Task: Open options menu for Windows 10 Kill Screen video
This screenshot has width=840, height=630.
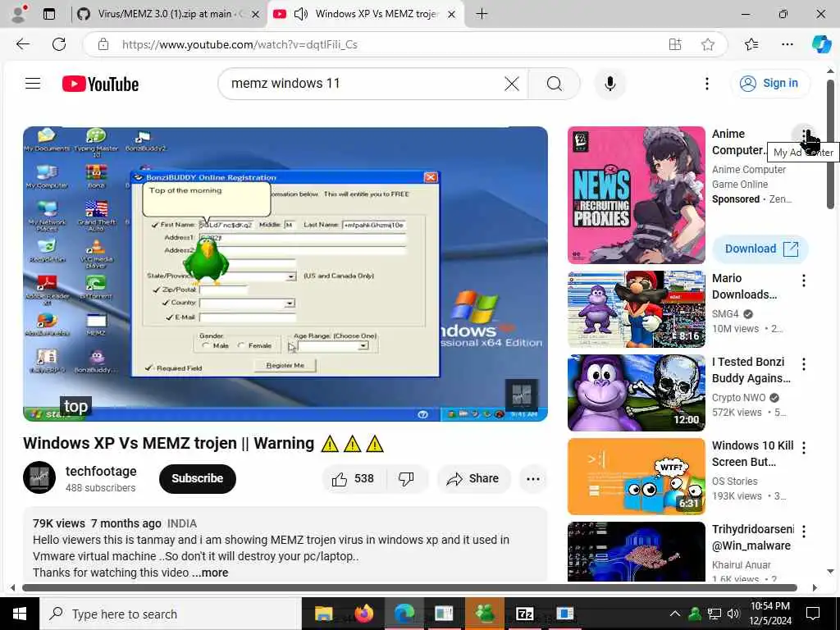Action: pyautogui.click(x=804, y=448)
